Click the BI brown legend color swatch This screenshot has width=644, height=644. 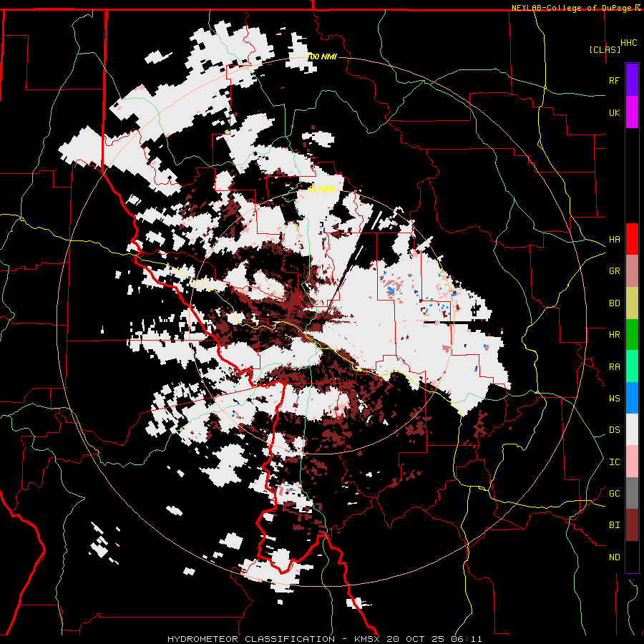[632, 525]
